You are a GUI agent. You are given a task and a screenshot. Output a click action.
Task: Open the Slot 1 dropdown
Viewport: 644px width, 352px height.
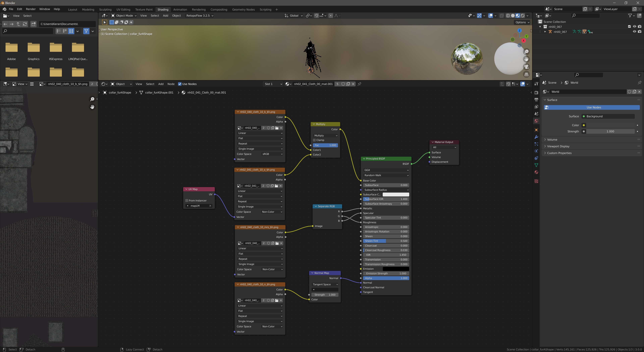coord(273,84)
